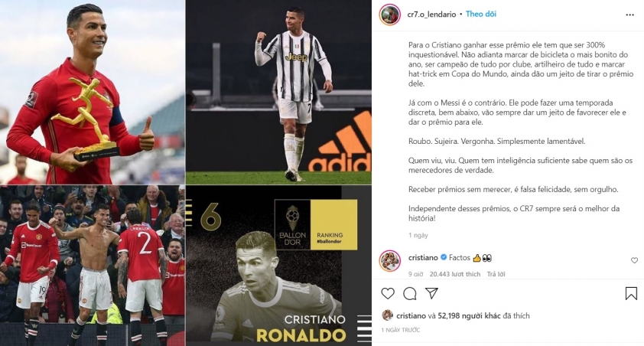Like cristiano's comment using small heart

click(x=634, y=260)
